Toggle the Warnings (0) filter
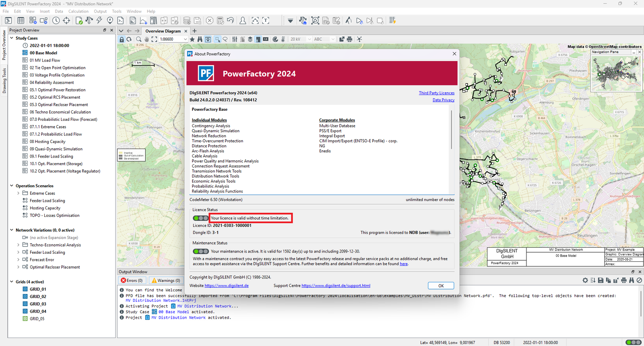This screenshot has width=644, height=346. (x=166, y=280)
